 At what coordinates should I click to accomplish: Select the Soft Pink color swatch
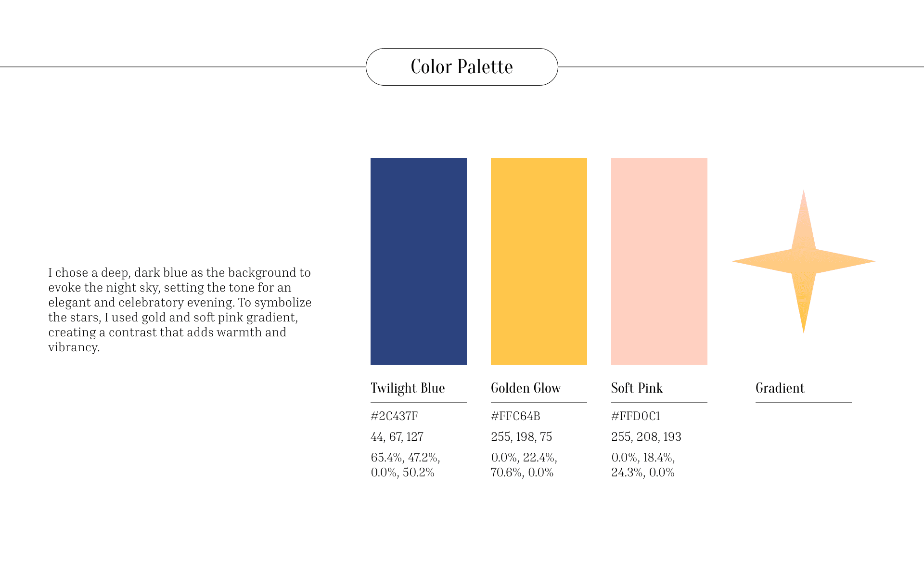click(659, 261)
